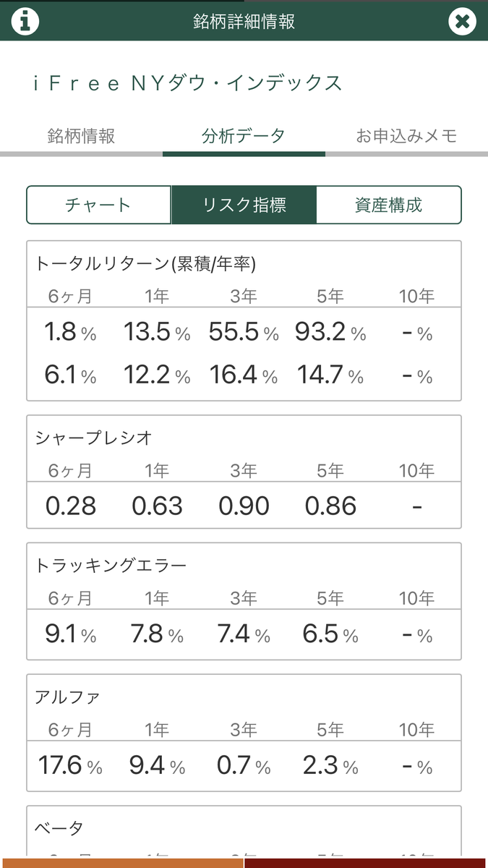Tap the info icon in header
This screenshot has width=488, height=868.
click(x=25, y=20)
